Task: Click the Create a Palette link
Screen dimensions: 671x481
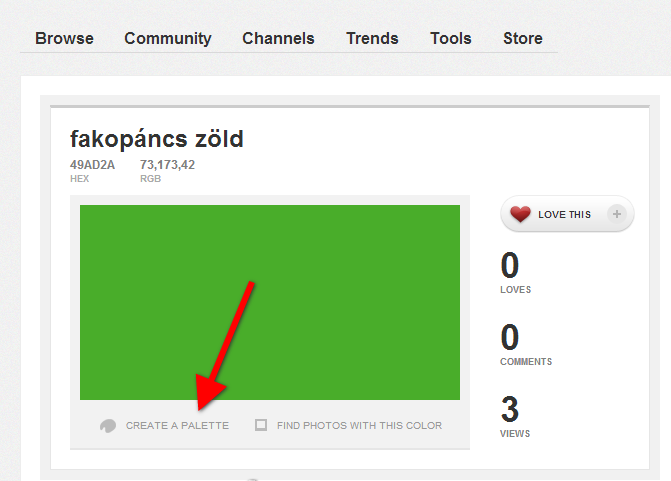Action: coord(177,426)
